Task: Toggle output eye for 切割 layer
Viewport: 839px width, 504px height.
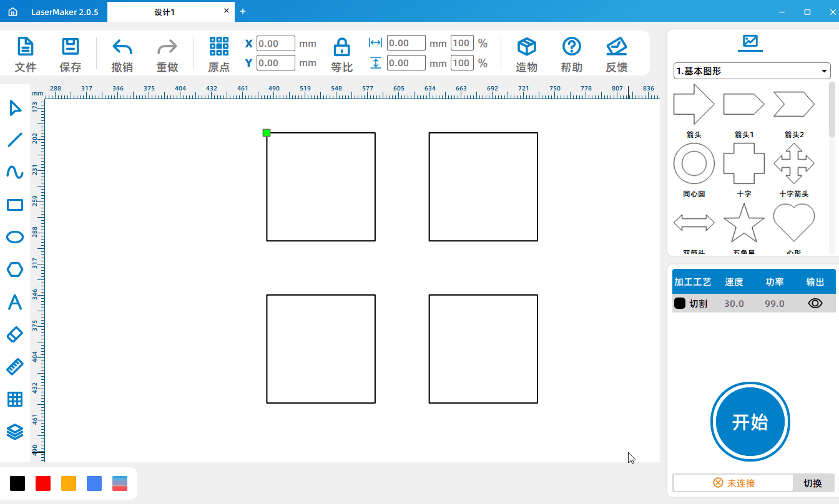Action: tap(815, 303)
